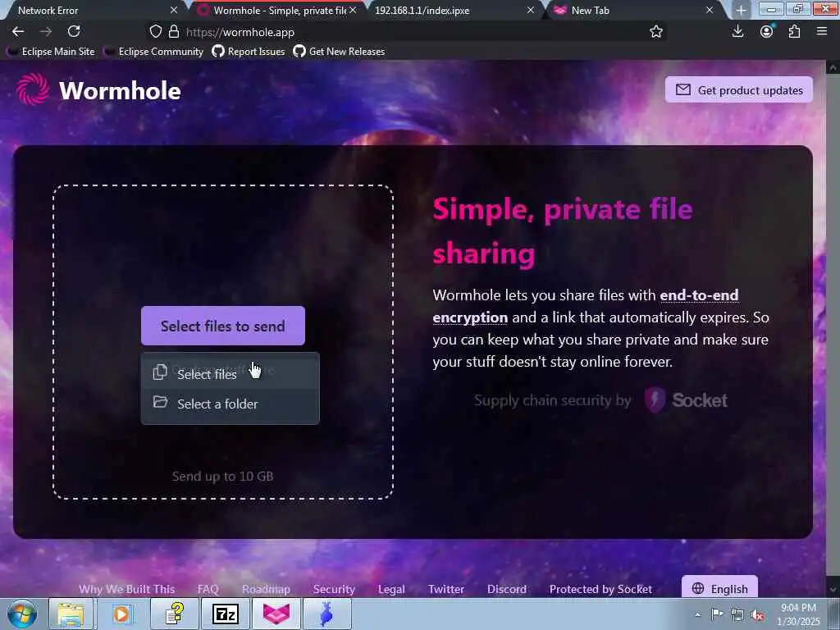This screenshot has height=630, width=840.
Task: Click the page scrollbar up arrow
Action: point(833,68)
